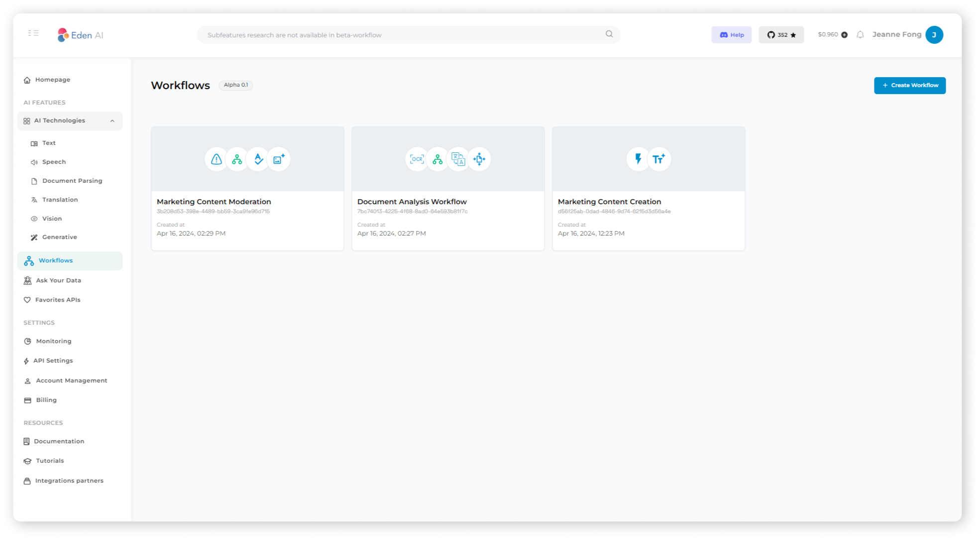Open the notifications bell

click(x=861, y=34)
